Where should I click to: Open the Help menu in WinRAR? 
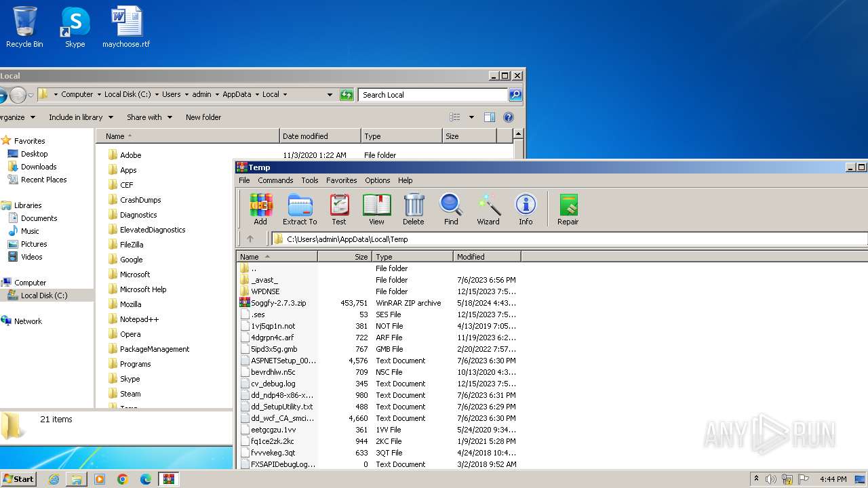(x=406, y=180)
